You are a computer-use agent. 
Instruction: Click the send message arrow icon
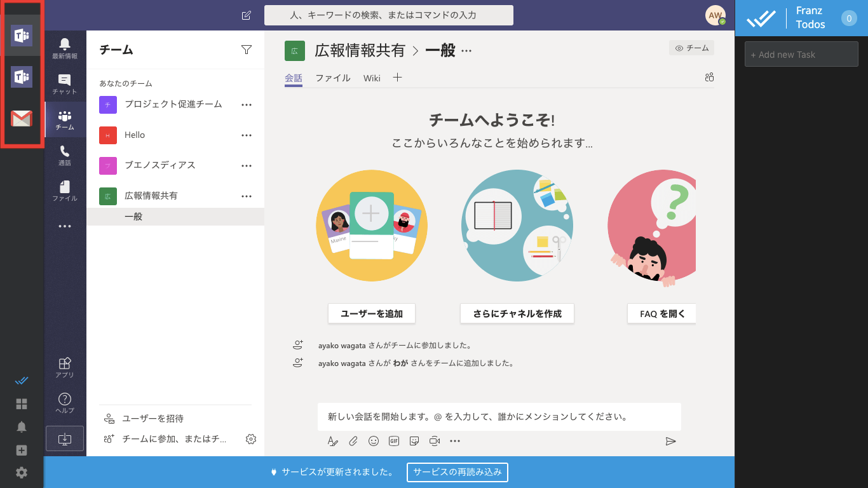coord(670,441)
